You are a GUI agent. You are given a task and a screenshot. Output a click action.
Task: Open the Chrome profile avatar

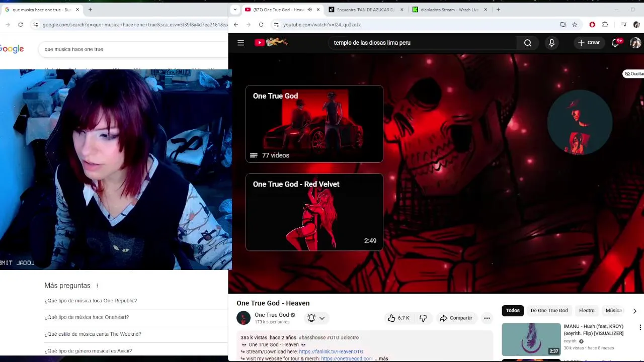(x=636, y=24)
